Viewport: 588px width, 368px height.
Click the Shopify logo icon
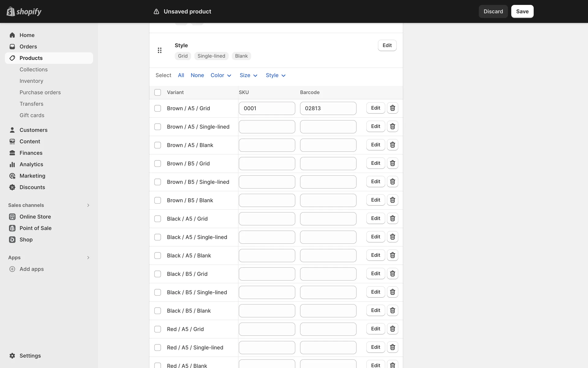(11, 11)
